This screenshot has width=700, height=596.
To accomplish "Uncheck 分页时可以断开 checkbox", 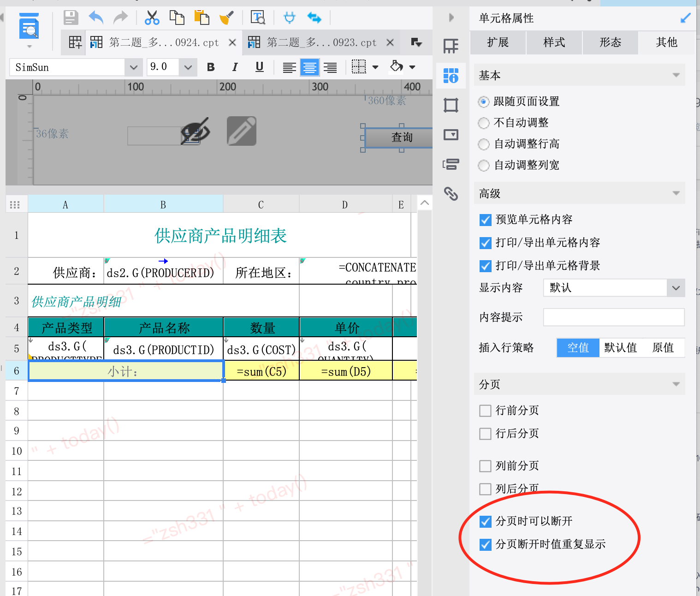I will (486, 521).
